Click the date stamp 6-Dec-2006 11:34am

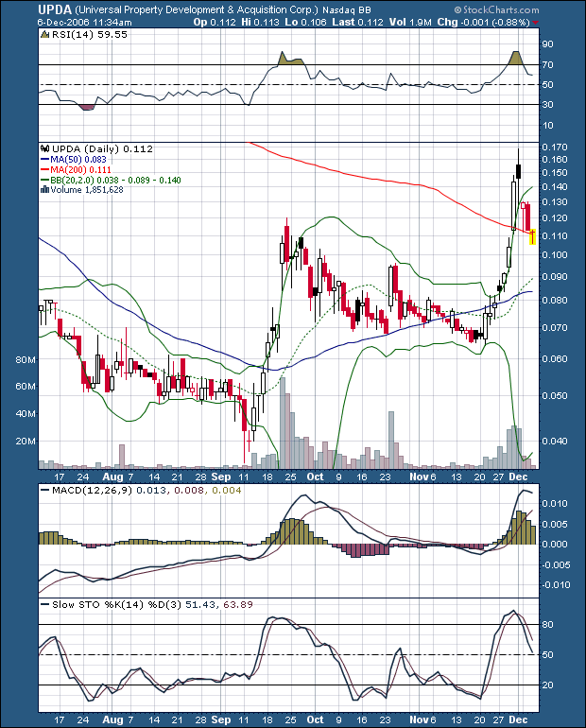point(84,23)
